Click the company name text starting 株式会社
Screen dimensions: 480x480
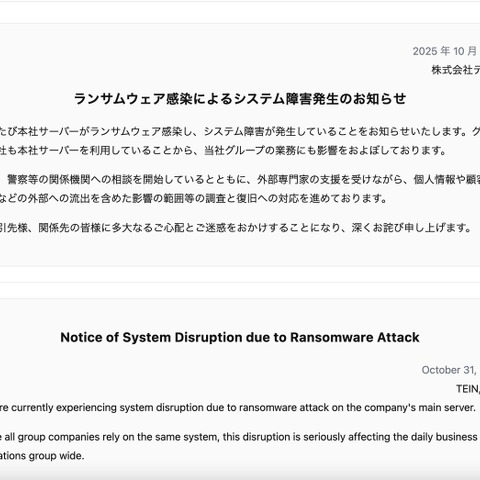[456, 70]
